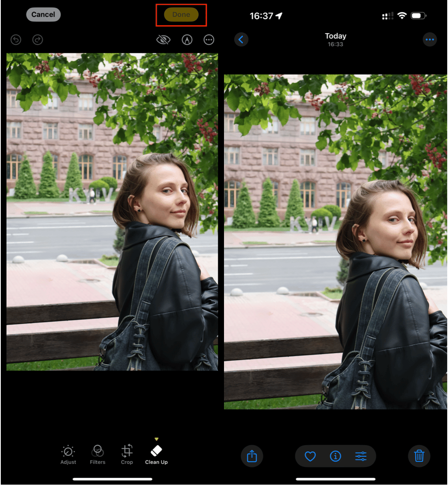
Task: Go back using the blue chevron
Action: [241, 39]
